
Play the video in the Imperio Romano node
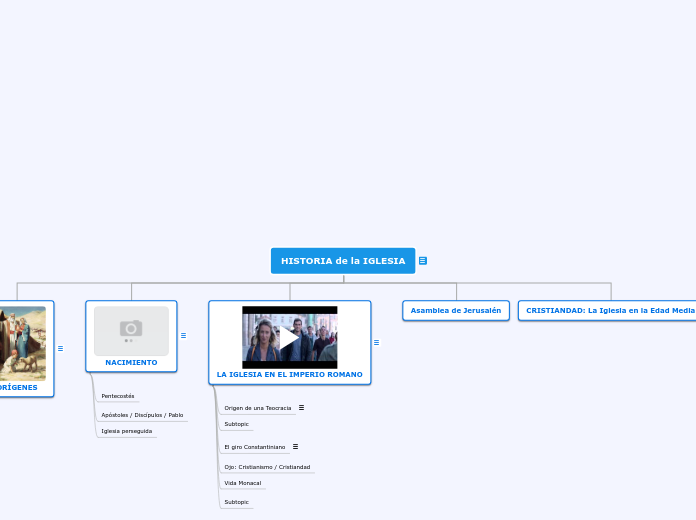pyautogui.click(x=289, y=337)
